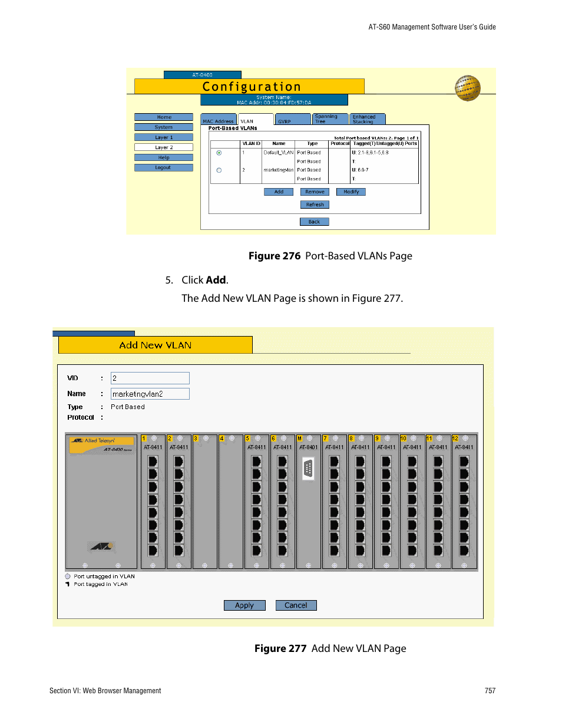Click the top port on module 12

pyautogui.click(x=464, y=461)
